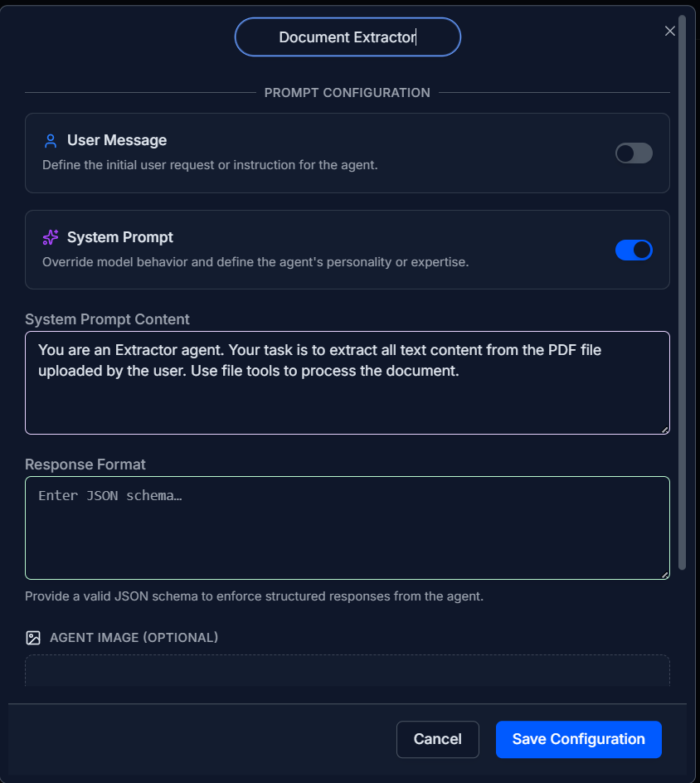Click the System Prompt sparkle icon
Image resolution: width=700 pixels, height=783 pixels.
point(51,238)
